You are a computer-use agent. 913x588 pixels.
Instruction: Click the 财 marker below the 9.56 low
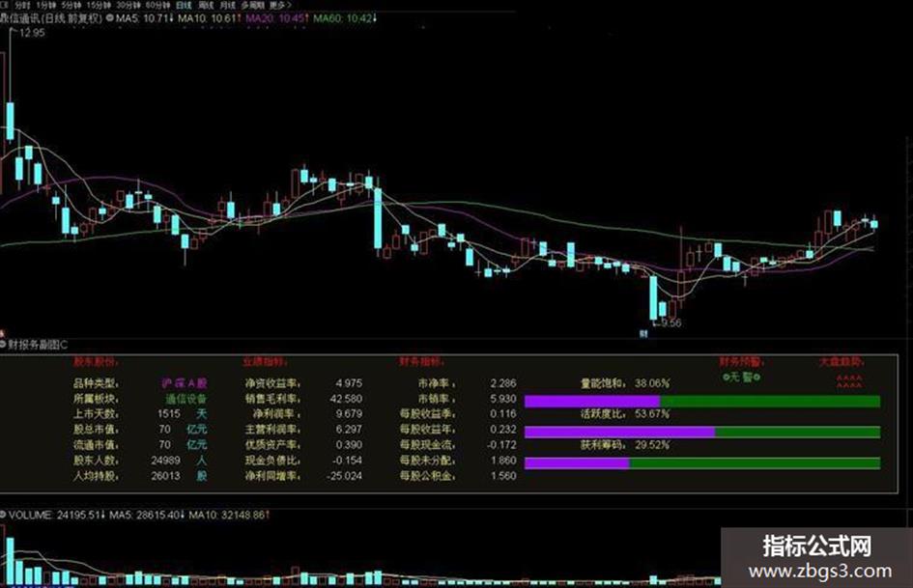click(643, 334)
